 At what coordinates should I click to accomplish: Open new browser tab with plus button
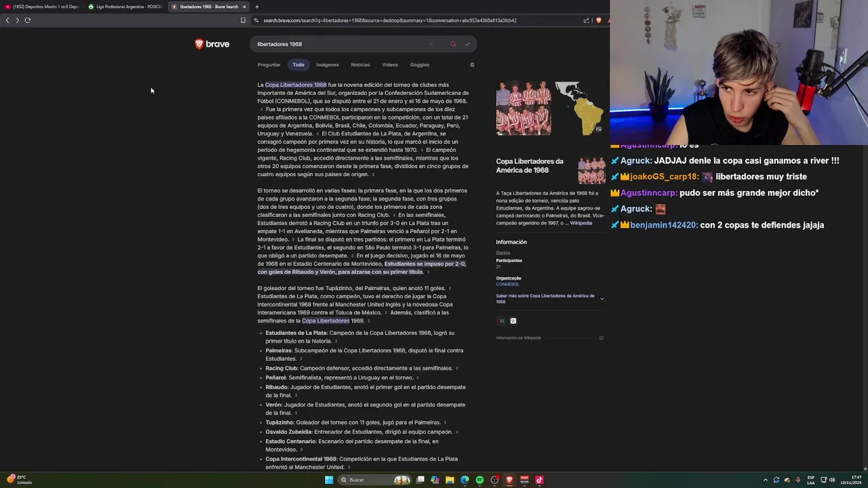click(x=256, y=7)
